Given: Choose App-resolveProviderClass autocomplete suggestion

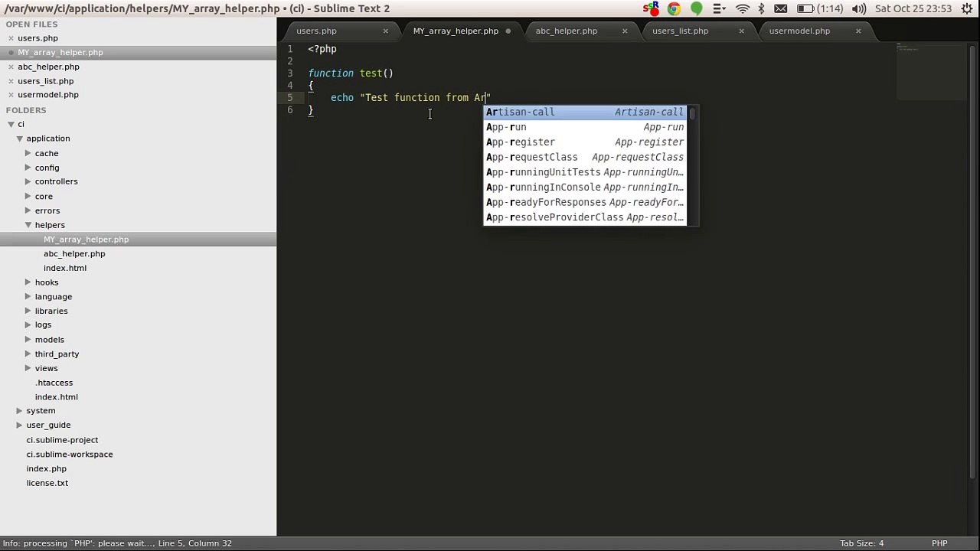Looking at the screenshot, I should point(585,217).
